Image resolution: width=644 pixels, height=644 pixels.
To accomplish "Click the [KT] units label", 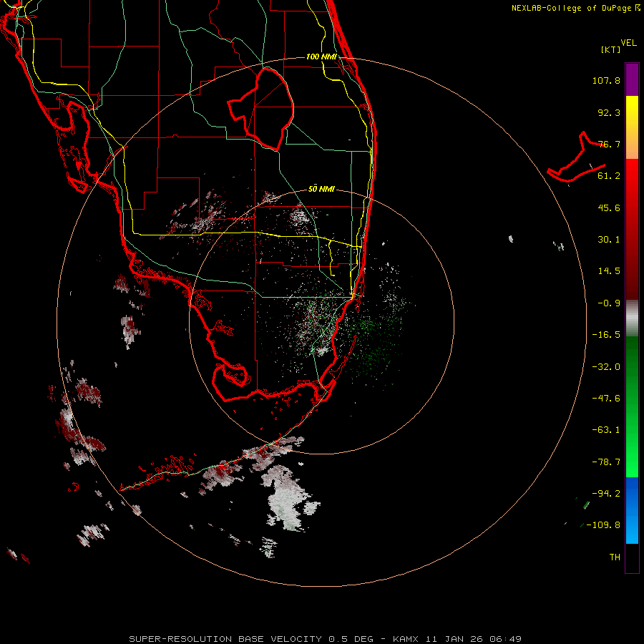I will [610, 49].
